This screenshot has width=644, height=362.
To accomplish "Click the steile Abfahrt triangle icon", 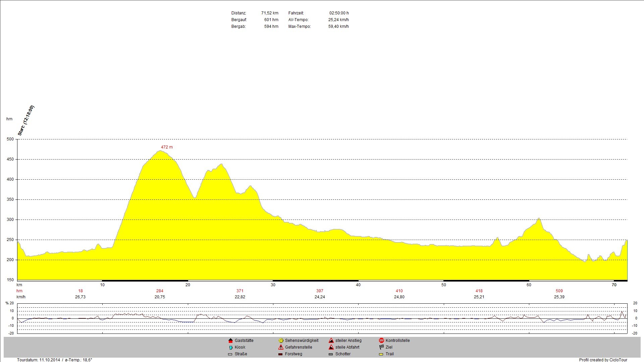I will click(x=331, y=347).
